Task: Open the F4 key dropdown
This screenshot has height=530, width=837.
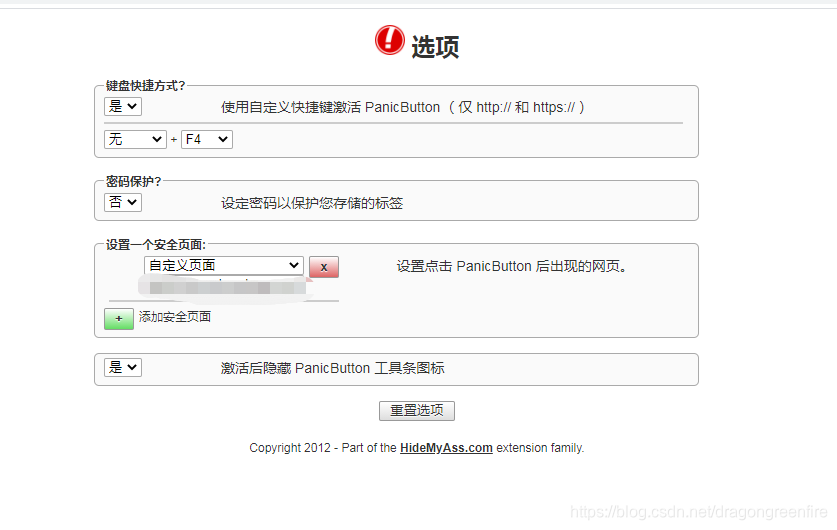Action: point(207,139)
